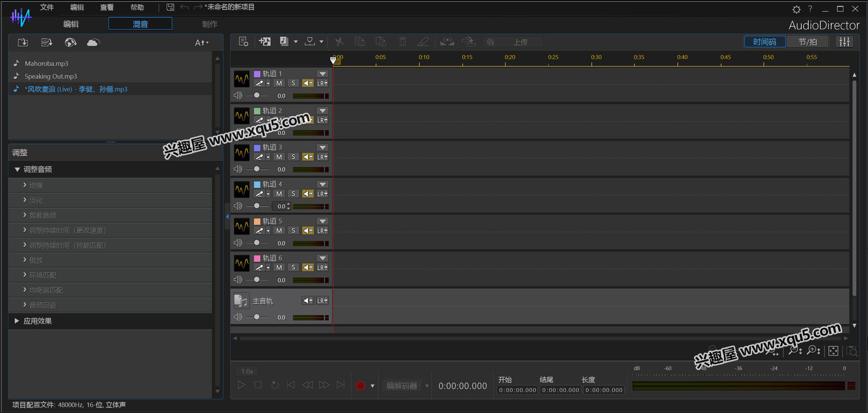Click the fit-to-view zoom icon
The height and width of the screenshot is (413, 868).
833,351
